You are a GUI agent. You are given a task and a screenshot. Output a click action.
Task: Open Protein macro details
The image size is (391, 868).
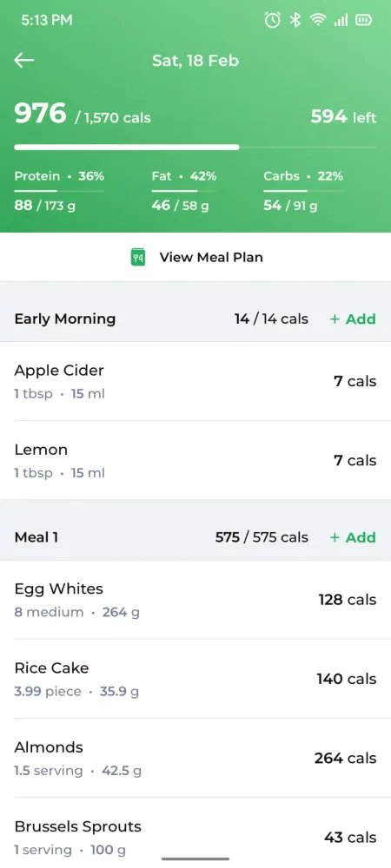point(59,191)
